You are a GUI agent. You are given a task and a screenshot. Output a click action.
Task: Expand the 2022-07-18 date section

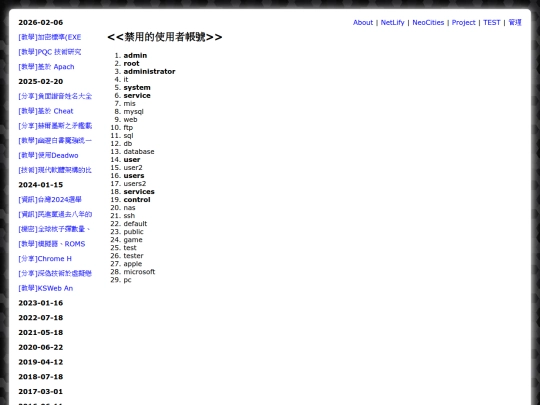41,318
